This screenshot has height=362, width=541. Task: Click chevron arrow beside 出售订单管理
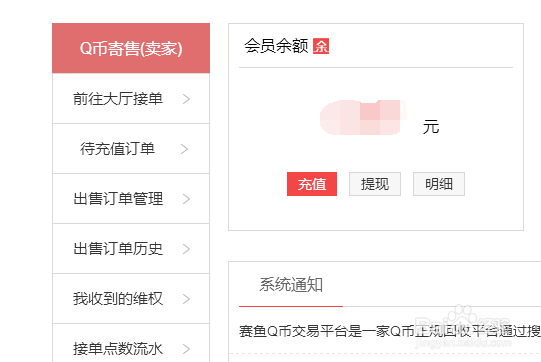(186, 199)
